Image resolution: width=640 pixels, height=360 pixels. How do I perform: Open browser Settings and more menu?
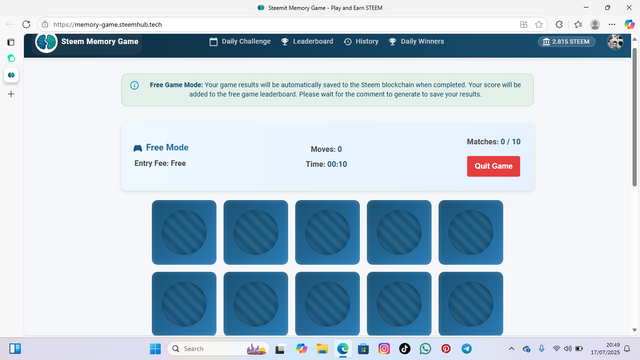(x=612, y=24)
